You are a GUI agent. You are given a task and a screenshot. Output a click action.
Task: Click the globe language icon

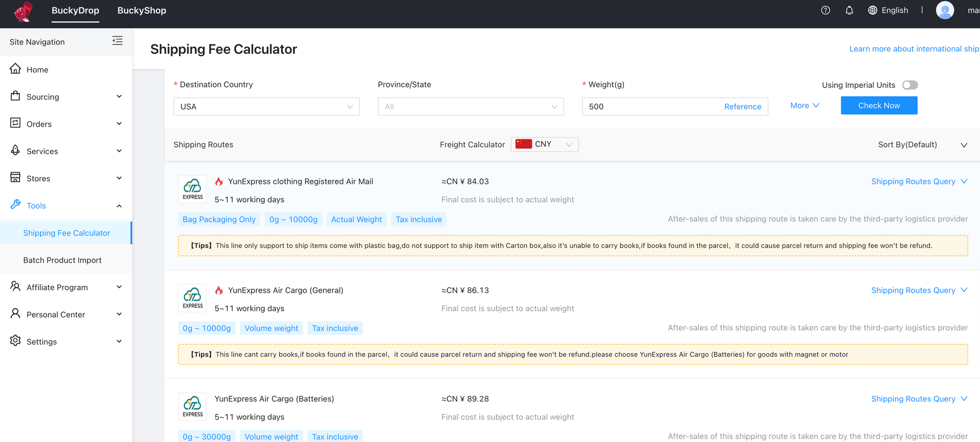873,10
